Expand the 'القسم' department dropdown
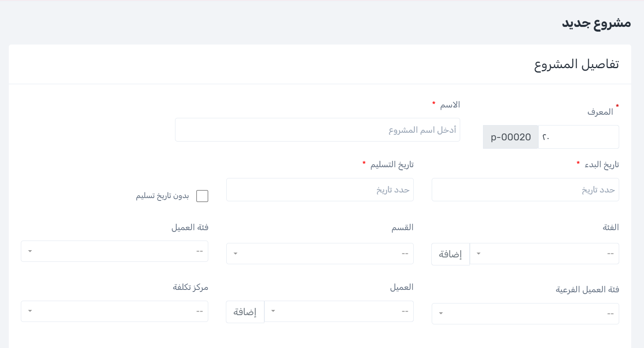This screenshot has height=348, width=644. coord(320,254)
